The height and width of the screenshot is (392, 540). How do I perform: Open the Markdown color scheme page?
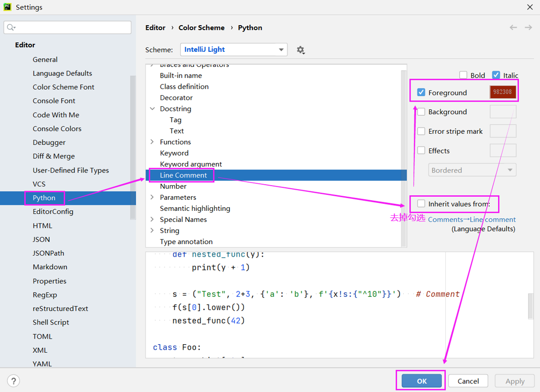[x=50, y=267]
